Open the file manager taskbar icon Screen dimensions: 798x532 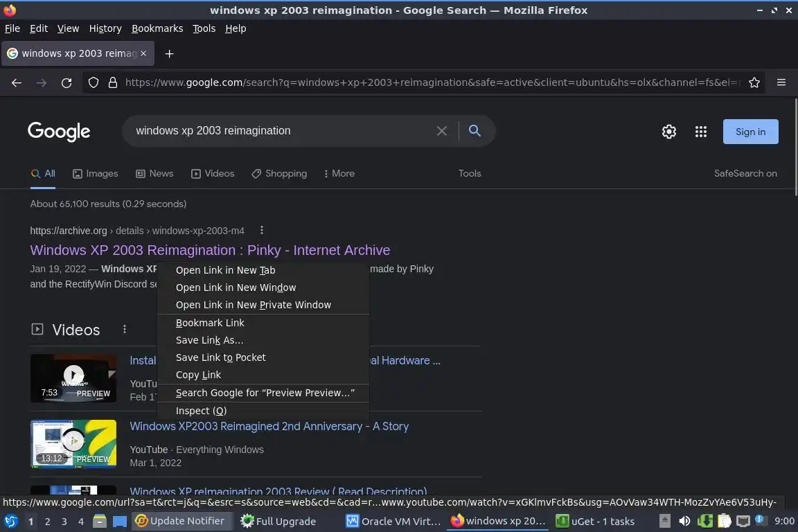[x=100, y=522]
